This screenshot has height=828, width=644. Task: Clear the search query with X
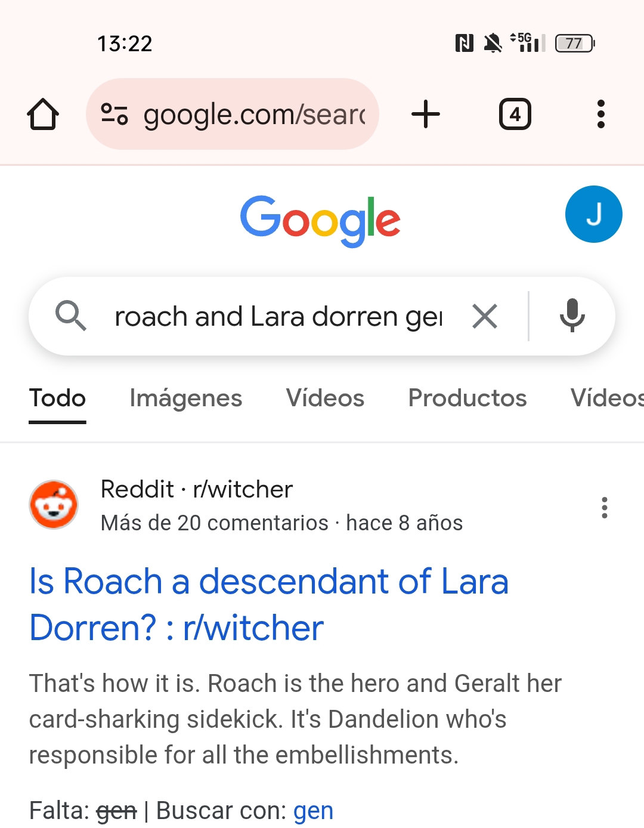pyautogui.click(x=485, y=316)
